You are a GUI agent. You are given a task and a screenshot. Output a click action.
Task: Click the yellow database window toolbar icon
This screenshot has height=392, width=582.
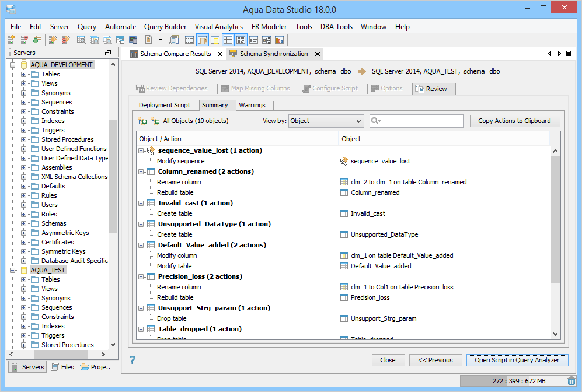click(x=215, y=39)
